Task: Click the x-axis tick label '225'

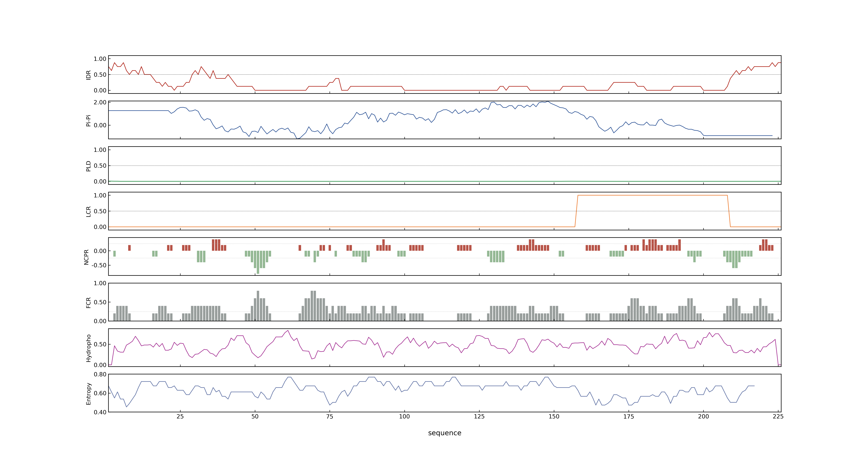Action: (x=778, y=416)
